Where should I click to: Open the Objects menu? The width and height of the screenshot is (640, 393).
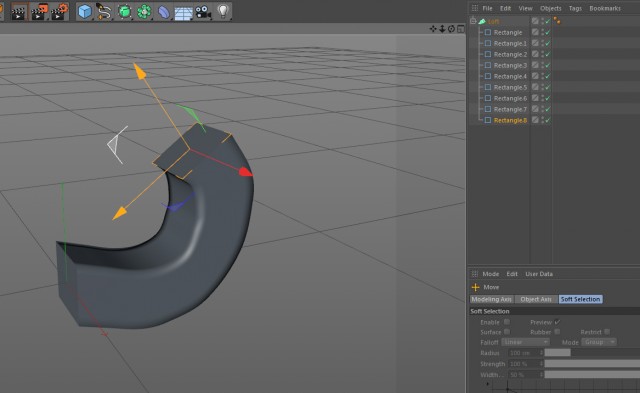tap(550, 8)
